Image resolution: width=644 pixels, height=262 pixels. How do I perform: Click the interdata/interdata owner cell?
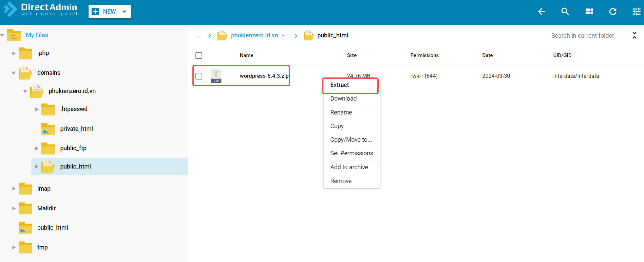tap(576, 76)
